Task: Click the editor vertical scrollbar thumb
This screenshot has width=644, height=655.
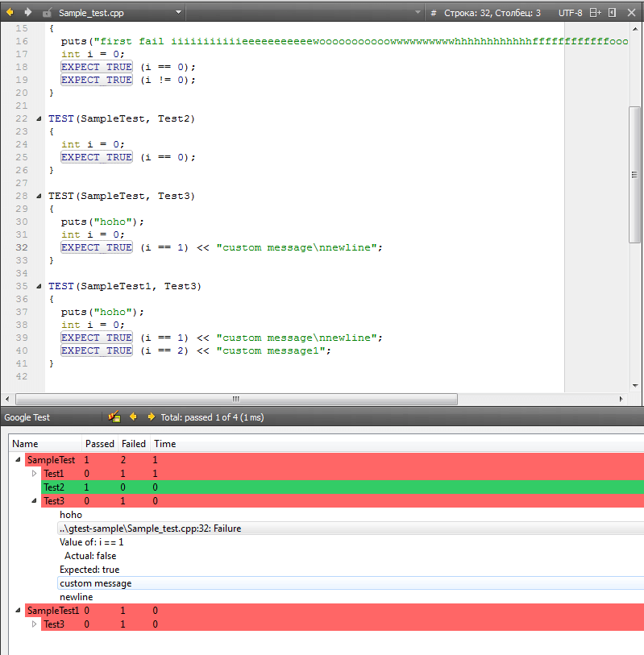Action: pos(635,175)
